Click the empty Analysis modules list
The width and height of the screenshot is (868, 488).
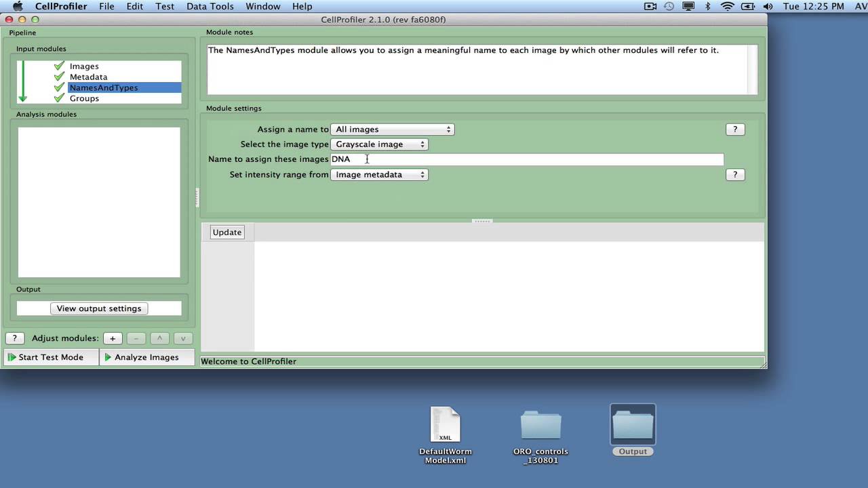99,202
